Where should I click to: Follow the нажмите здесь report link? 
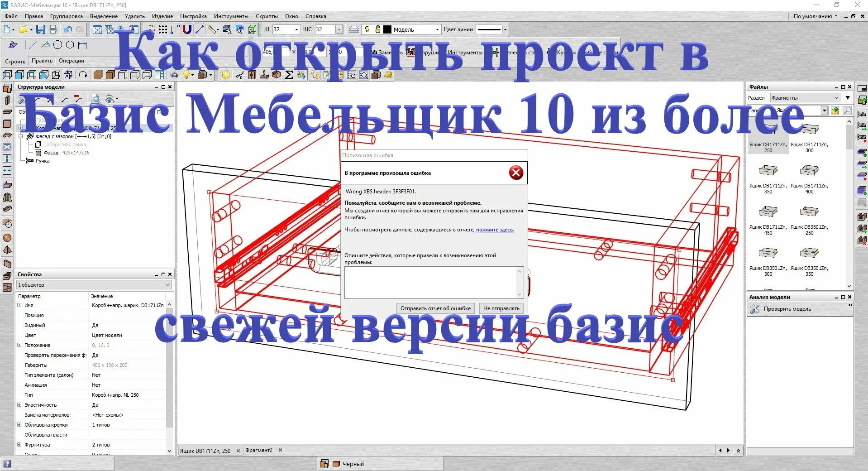click(495, 230)
